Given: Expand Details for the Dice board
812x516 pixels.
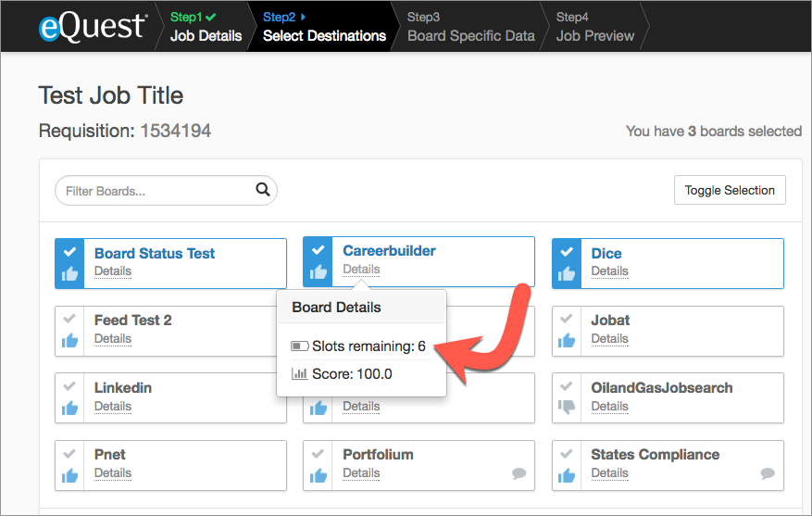Looking at the screenshot, I should click(609, 271).
